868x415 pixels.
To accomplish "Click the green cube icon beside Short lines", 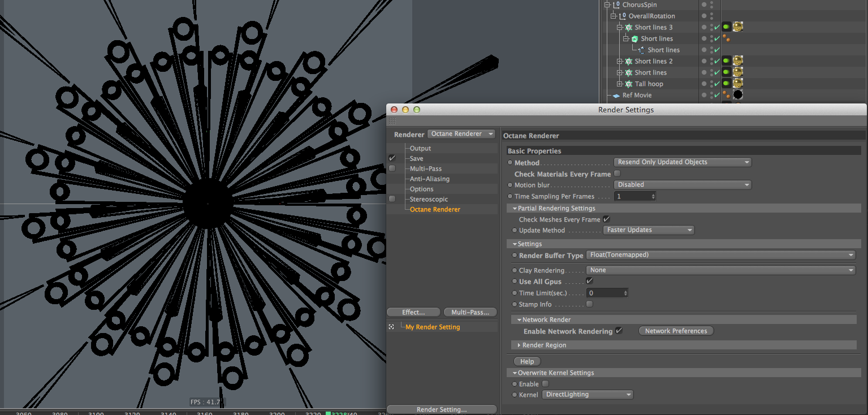I will [x=635, y=38].
